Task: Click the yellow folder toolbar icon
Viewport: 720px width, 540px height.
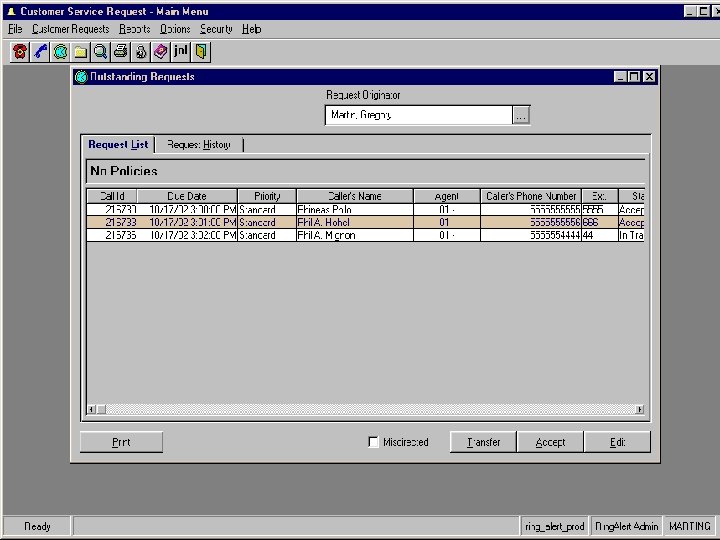Action: pyautogui.click(x=81, y=51)
